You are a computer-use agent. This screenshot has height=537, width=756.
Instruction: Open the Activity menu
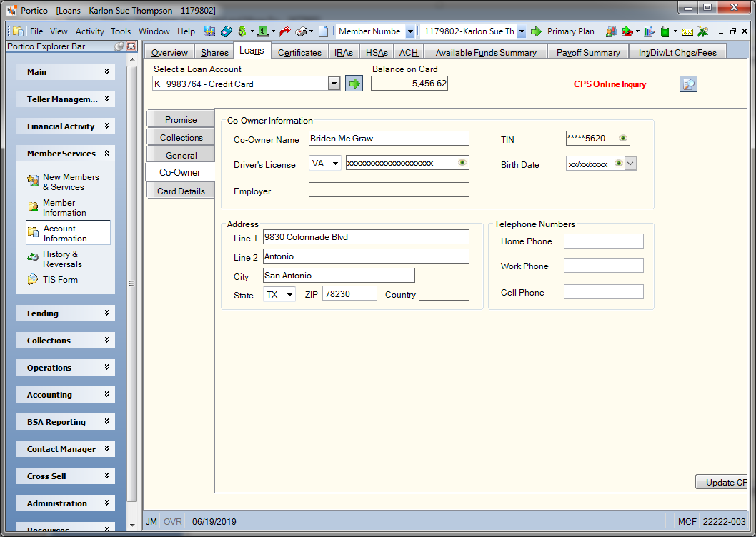90,31
